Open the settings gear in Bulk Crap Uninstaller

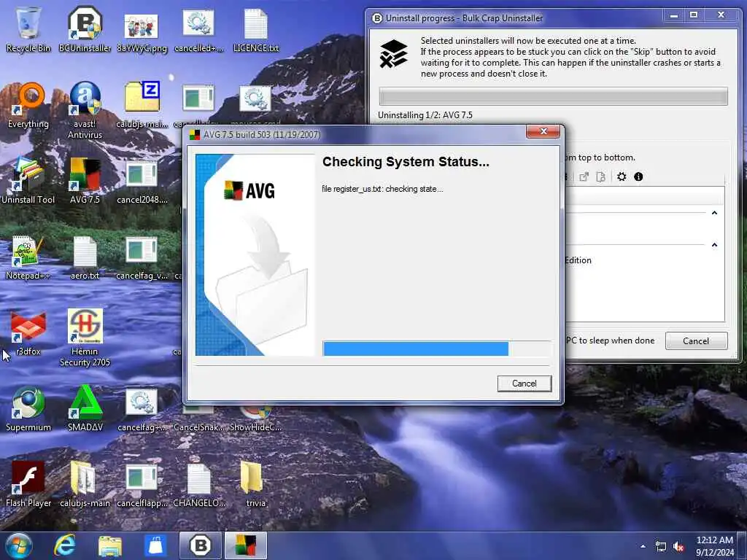pyautogui.click(x=622, y=176)
